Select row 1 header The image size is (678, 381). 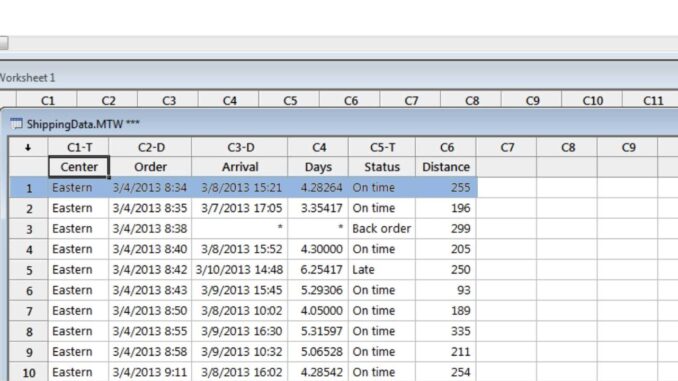point(29,188)
